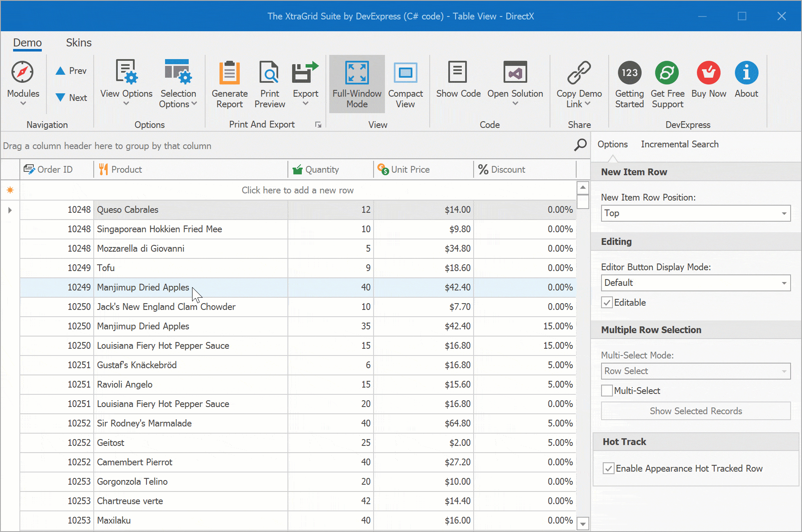Click the Print Preview icon
Viewport: 802px width, 532px height.
[x=269, y=82]
